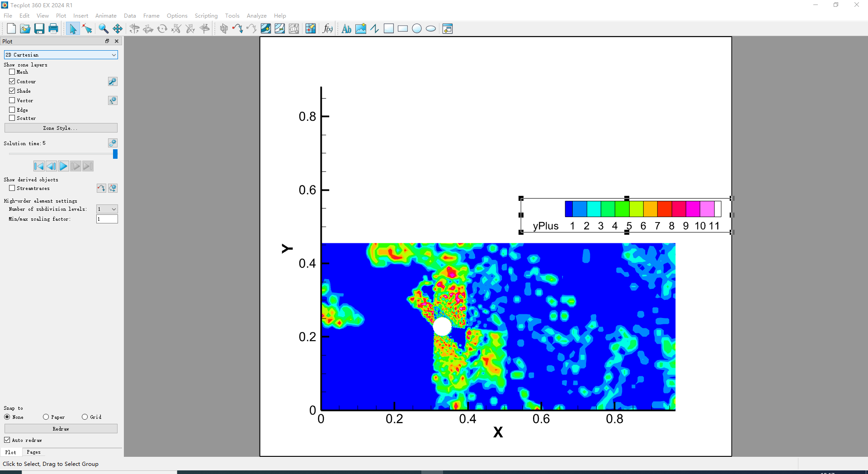This screenshot has width=868, height=474.
Task: Click the Zone Style... button
Action: coord(61,128)
